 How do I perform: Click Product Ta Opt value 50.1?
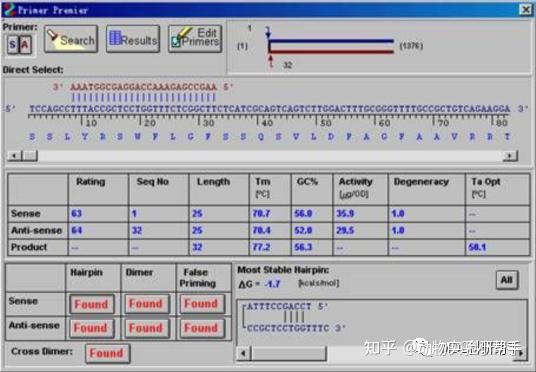(x=477, y=247)
